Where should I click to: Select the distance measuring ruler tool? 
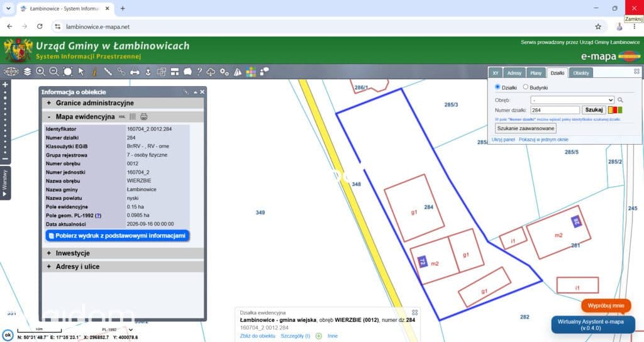click(x=108, y=72)
